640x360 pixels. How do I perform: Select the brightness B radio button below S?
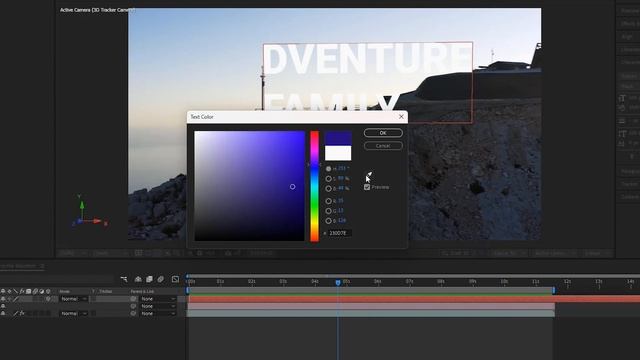tap(328, 189)
